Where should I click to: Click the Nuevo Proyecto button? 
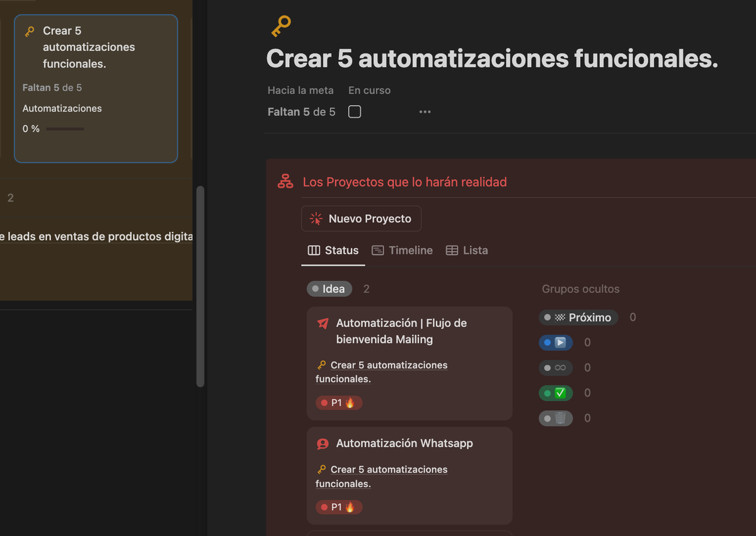pyautogui.click(x=362, y=219)
